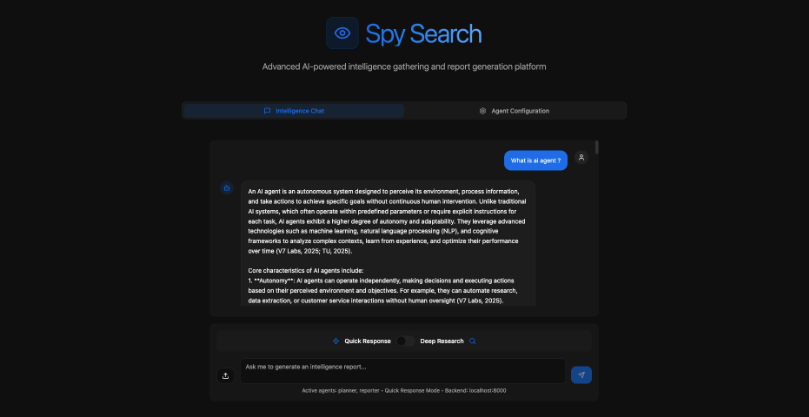Send message with paper plane icon
This screenshot has height=417, width=809.
point(581,375)
